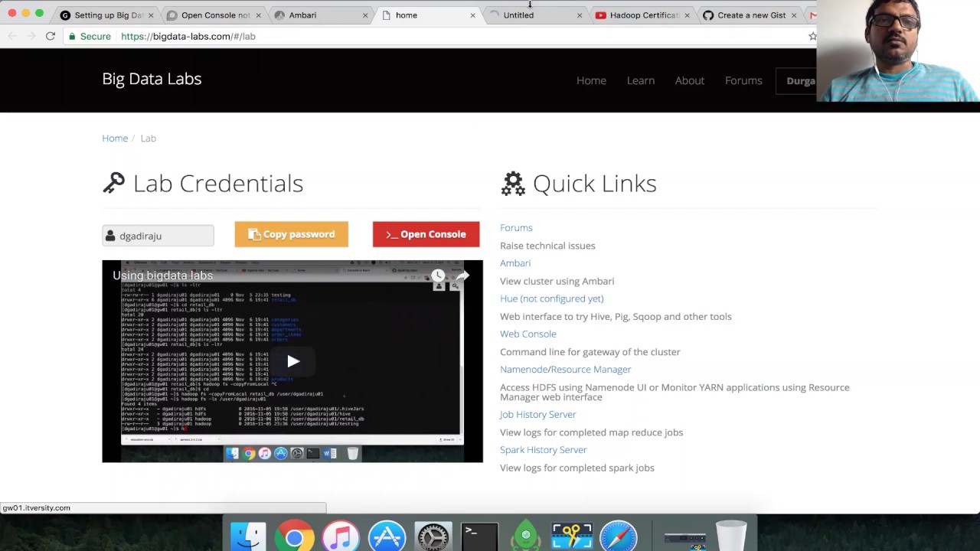Open Forums in the top navigation
The width and height of the screenshot is (980, 551).
743,80
